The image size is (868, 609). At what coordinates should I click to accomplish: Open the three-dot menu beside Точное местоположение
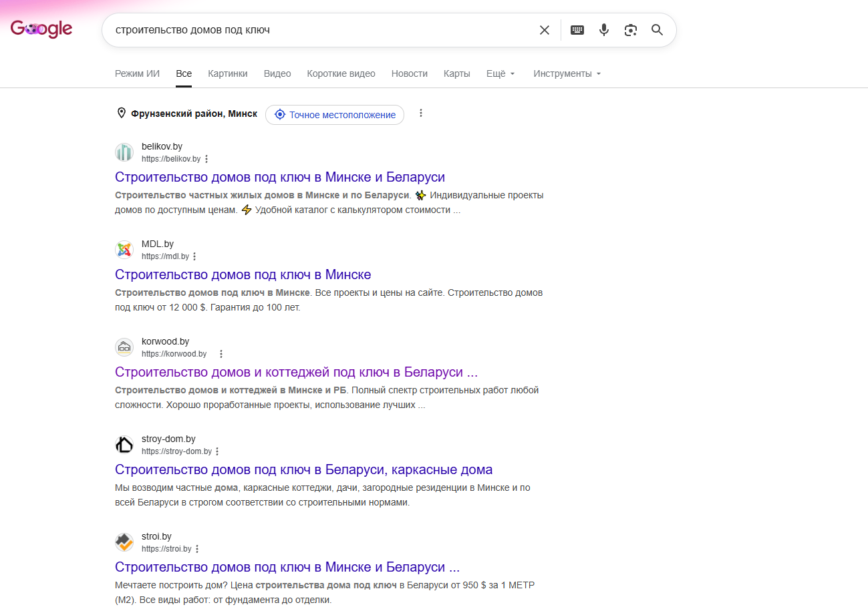[x=421, y=114]
